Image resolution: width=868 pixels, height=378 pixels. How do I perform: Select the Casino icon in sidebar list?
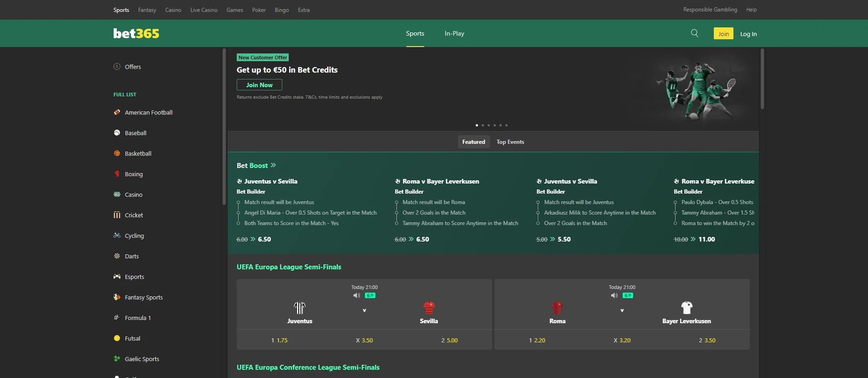(117, 194)
